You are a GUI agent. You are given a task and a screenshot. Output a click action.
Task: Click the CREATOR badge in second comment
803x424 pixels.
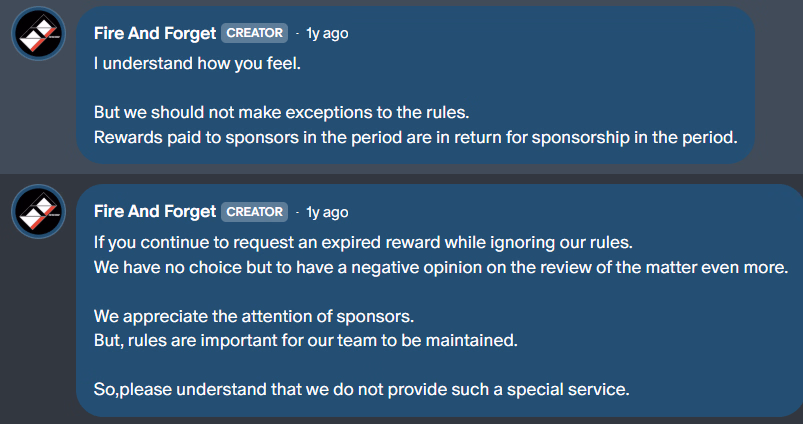point(254,212)
